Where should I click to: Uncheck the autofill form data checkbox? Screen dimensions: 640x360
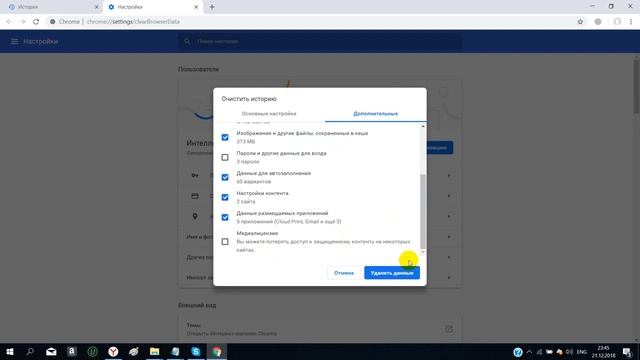(x=225, y=177)
